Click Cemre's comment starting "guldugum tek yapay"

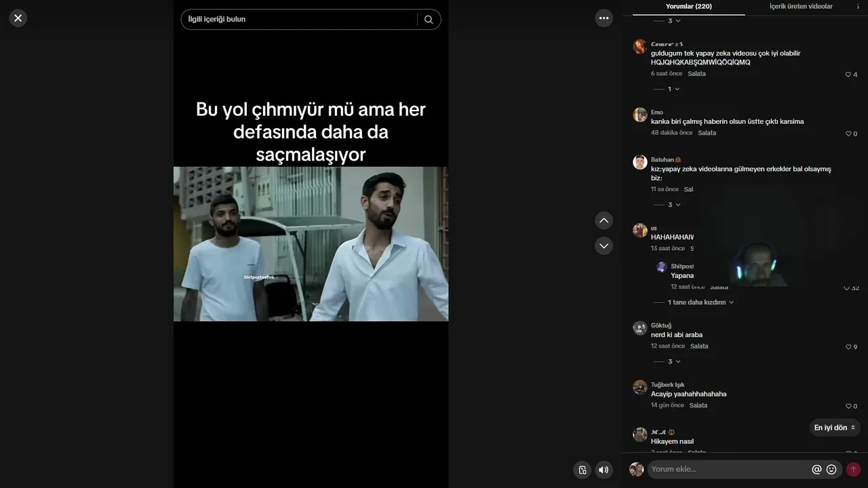[x=726, y=58]
